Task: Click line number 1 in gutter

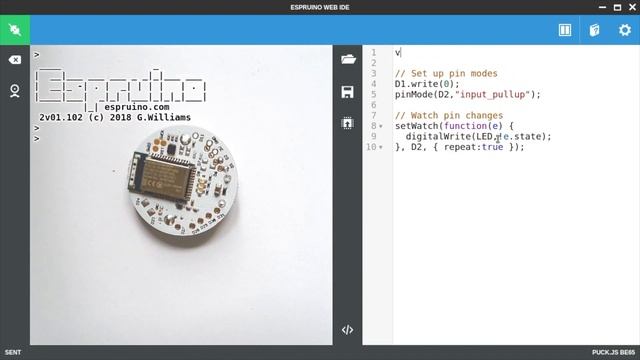Action: (x=373, y=53)
